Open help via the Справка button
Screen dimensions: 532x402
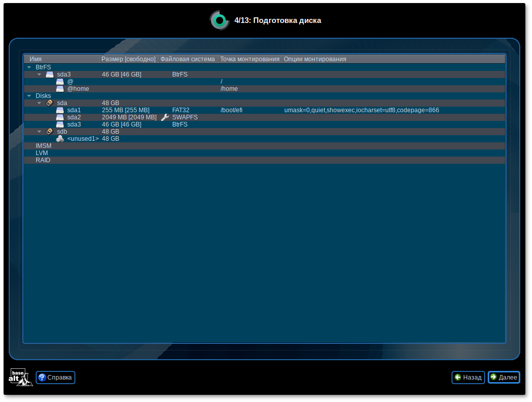pos(55,378)
